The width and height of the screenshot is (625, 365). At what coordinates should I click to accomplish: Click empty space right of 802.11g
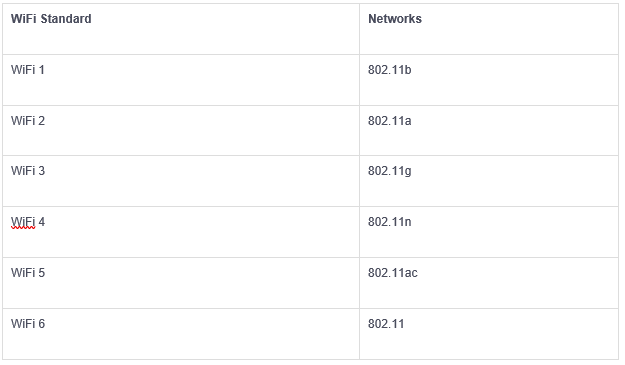coord(514,181)
